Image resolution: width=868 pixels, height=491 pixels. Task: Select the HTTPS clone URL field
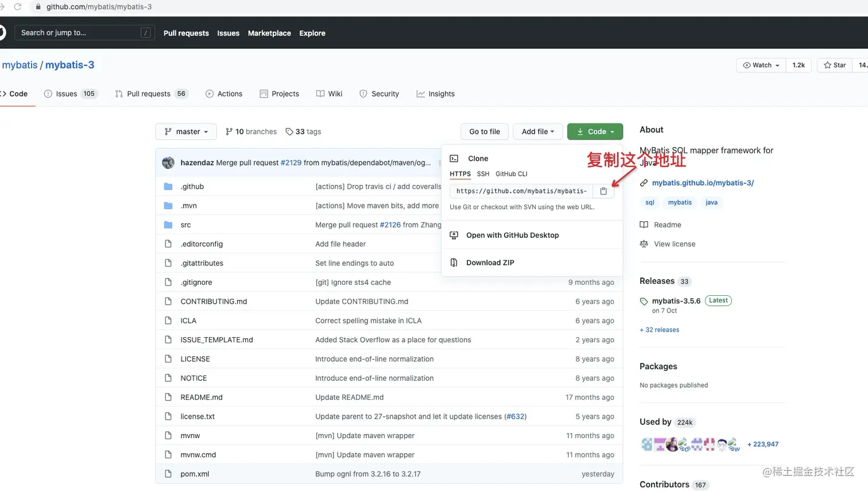[521, 191]
